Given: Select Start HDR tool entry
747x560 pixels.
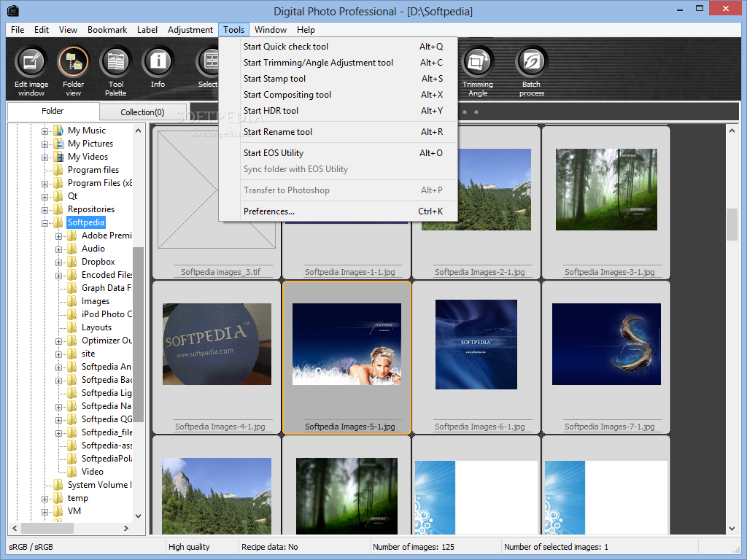Looking at the screenshot, I should pyautogui.click(x=338, y=111).
